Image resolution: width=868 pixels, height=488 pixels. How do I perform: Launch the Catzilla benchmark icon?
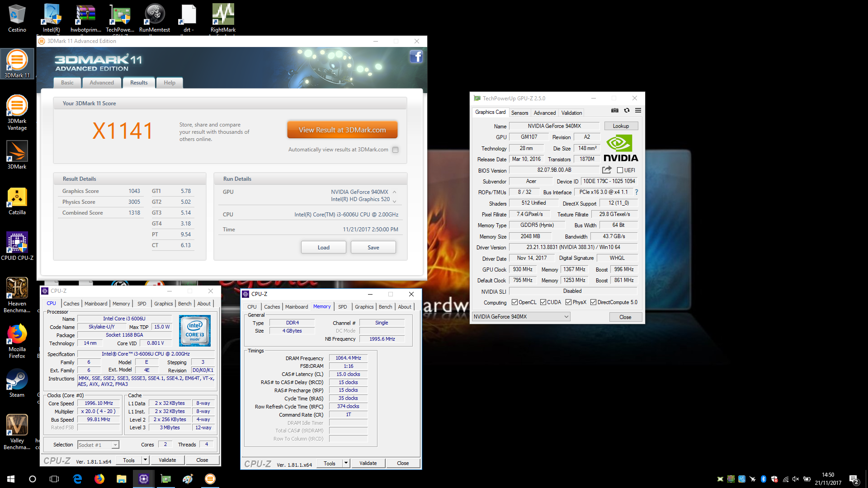point(17,201)
